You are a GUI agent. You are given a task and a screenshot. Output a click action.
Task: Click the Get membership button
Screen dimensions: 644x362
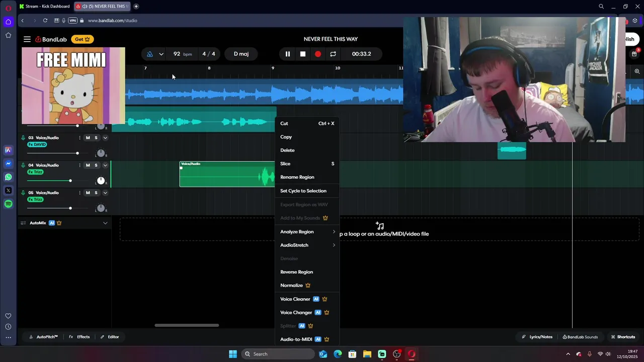[x=82, y=39]
